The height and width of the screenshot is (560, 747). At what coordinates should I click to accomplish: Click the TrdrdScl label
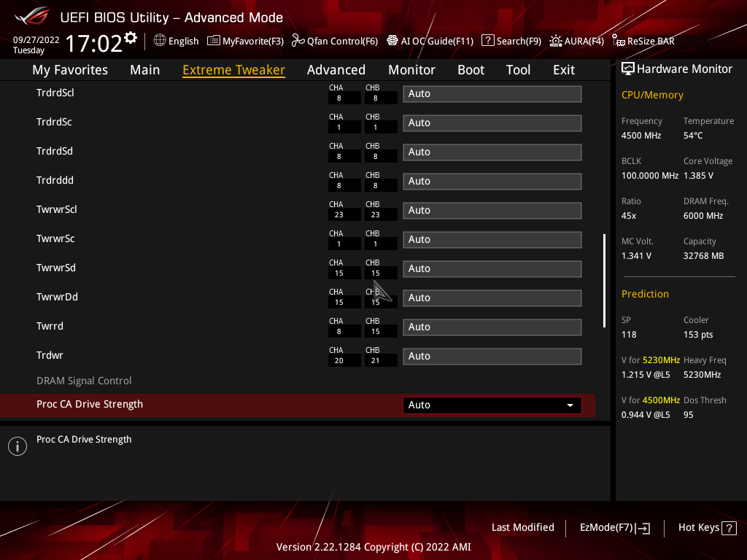pos(55,93)
